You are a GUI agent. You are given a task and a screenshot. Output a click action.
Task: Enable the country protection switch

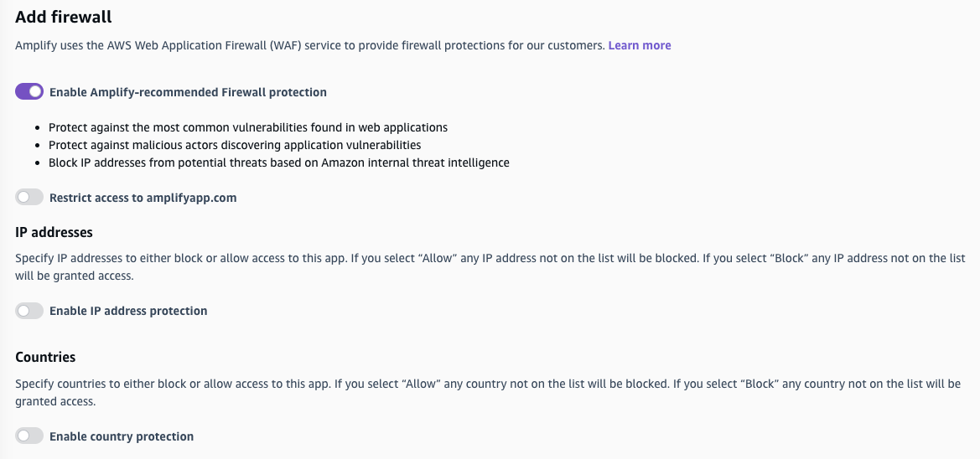pos(29,436)
